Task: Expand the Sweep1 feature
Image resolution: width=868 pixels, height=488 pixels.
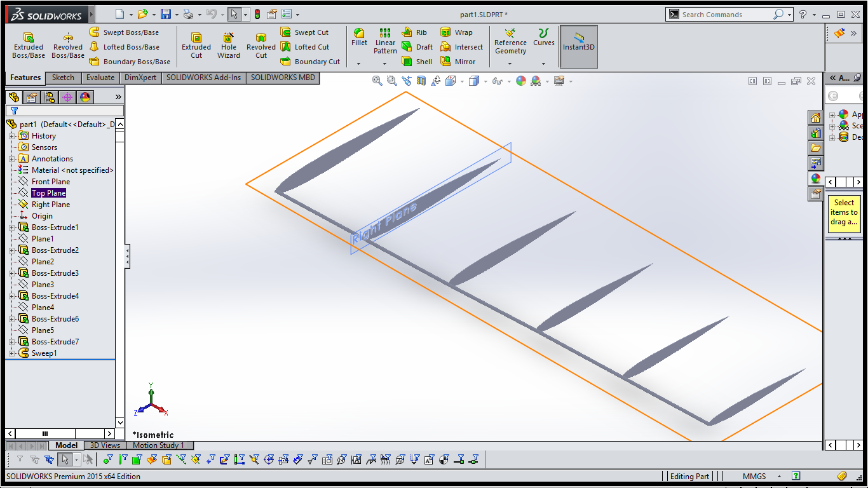Action: point(11,353)
